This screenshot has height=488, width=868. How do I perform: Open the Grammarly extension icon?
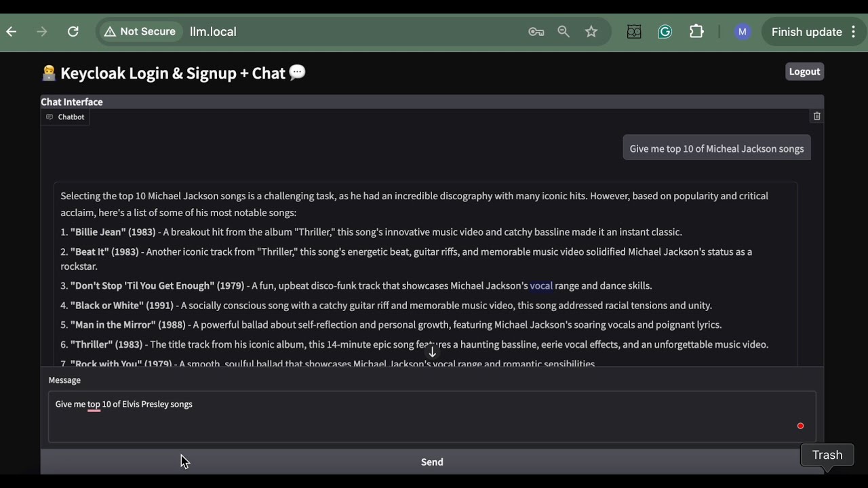(665, 32)
